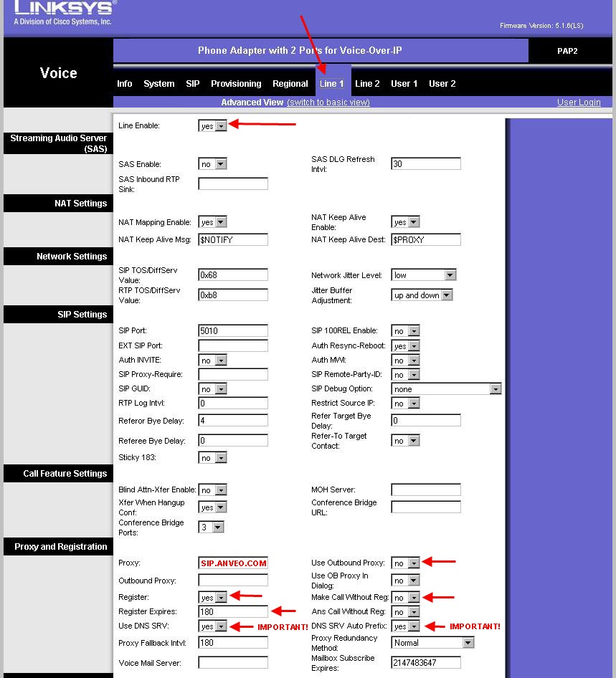
Task: Expand the NAT Keep Alive Enable dropdown
Action: click(405, 222)
